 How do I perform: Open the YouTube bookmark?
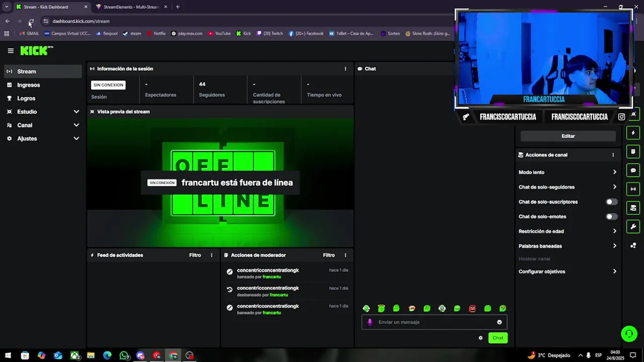[219, 34]
